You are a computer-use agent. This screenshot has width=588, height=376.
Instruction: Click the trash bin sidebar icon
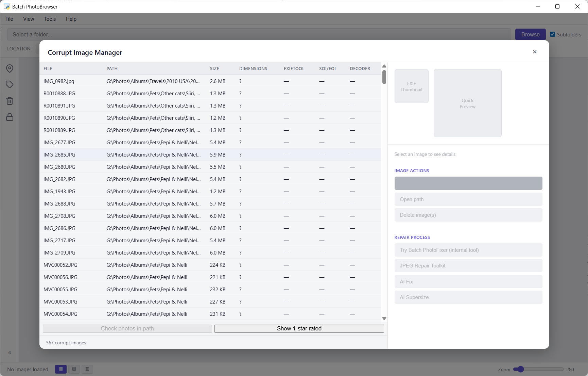(x=10, y=101)
